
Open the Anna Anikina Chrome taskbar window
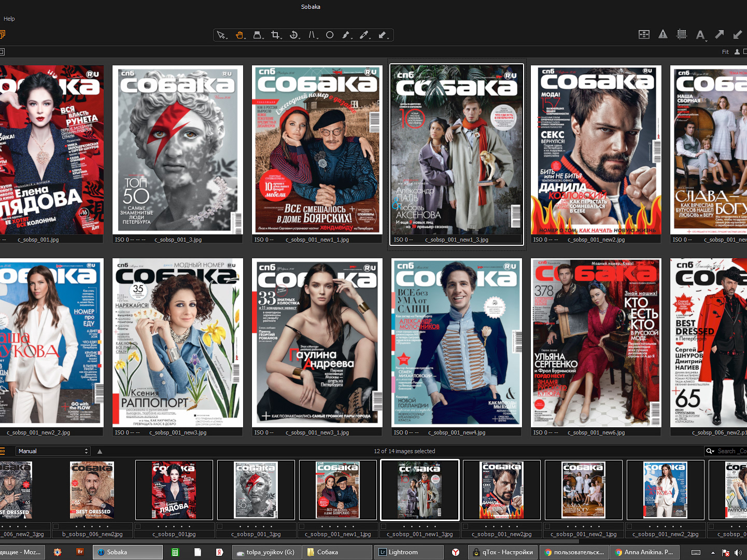(x=644, y=552)
